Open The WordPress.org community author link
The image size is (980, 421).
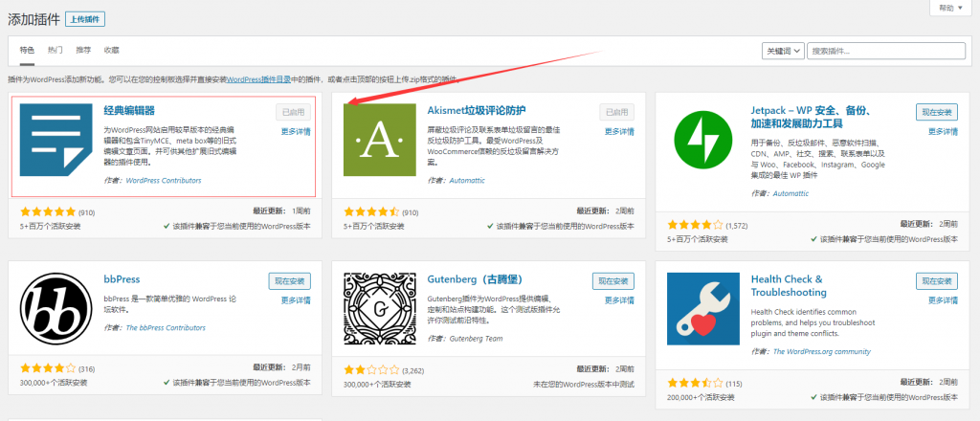click(x=822, y=352)
